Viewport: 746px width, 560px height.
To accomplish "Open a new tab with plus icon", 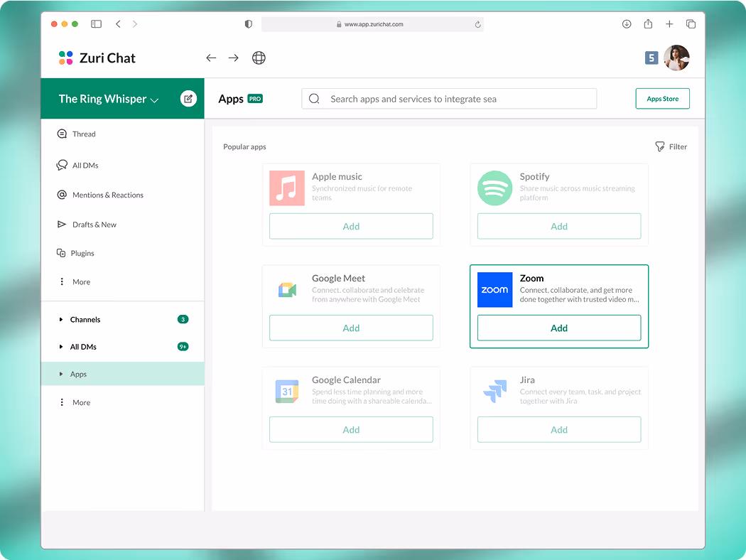I will click(x=669, y=23).
